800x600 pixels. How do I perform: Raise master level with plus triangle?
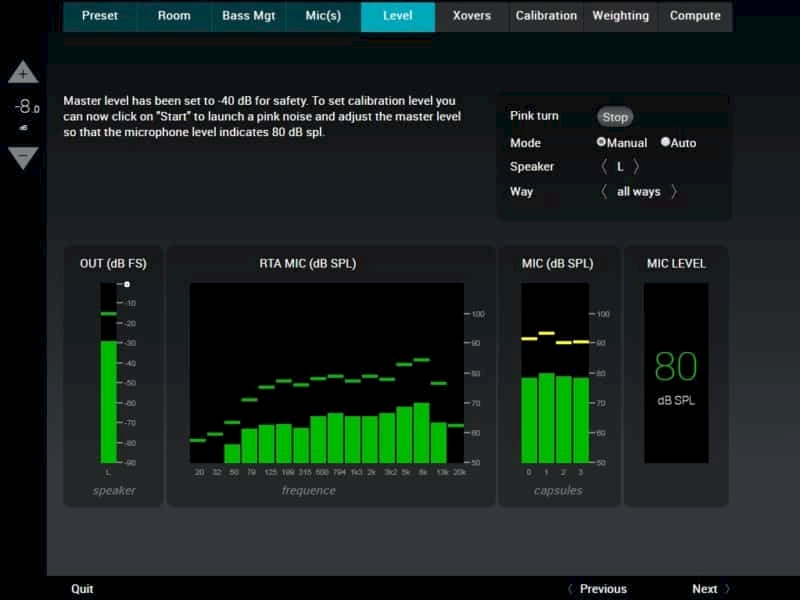coord(23,72)
